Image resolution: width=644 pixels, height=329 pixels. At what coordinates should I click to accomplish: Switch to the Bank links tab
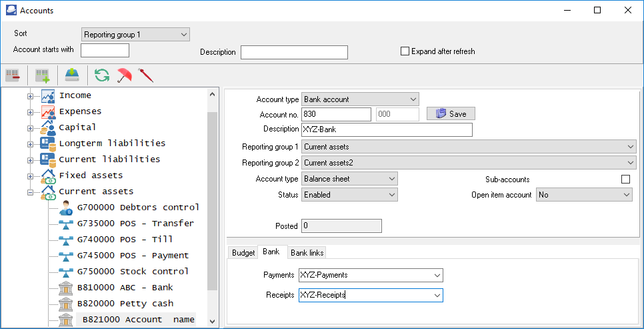307,253
